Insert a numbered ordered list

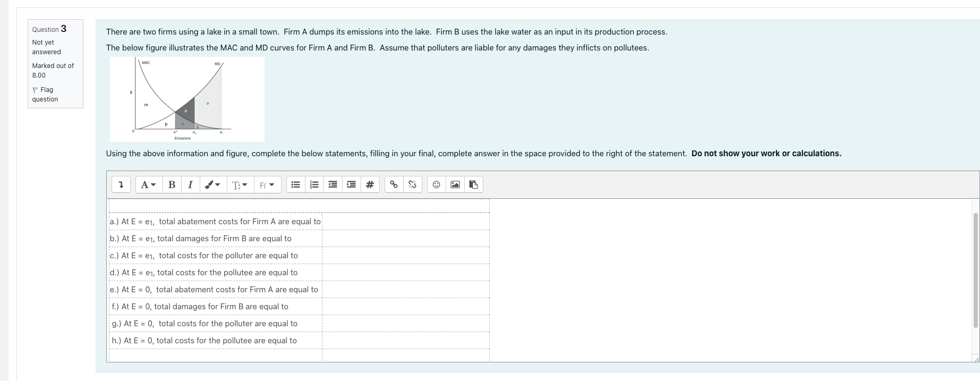coord(314,184)
